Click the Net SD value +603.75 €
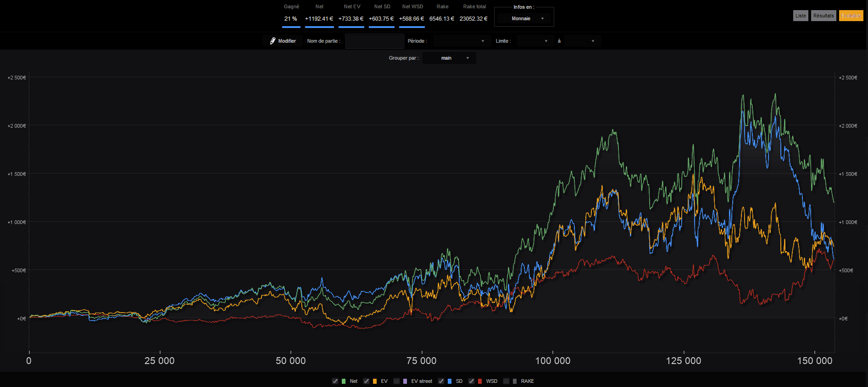The height and width of the screenshot is (387, 868). [x=381, y=19]
